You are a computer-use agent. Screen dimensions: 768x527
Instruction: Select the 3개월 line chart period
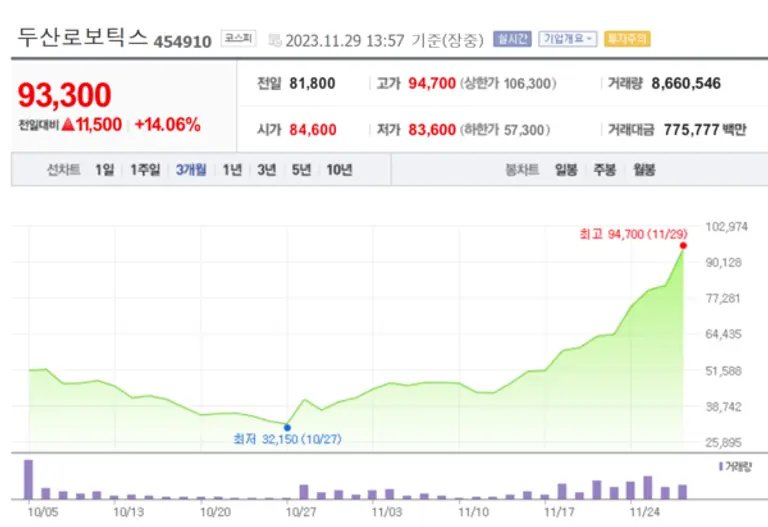pyautogui.click(x=190, y=170)
